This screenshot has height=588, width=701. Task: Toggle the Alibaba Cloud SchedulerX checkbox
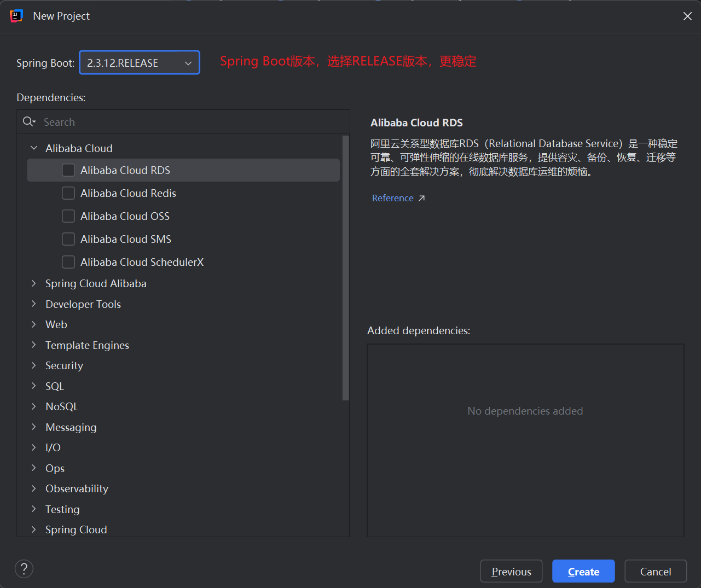coord(68,262)
